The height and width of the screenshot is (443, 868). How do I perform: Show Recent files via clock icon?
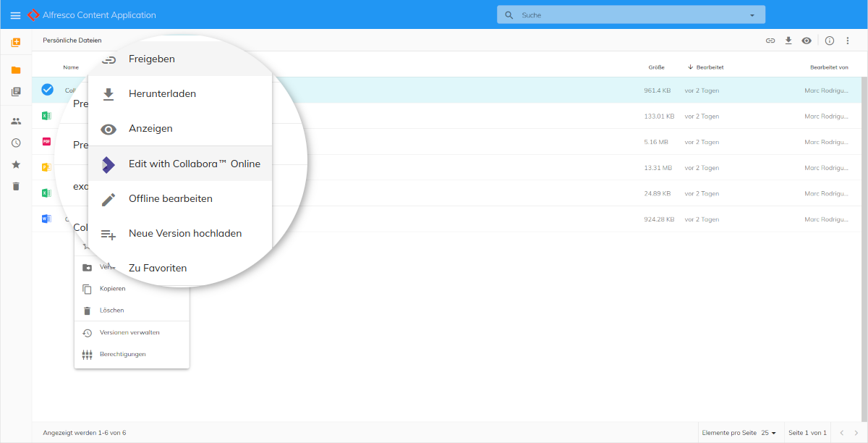16,143
